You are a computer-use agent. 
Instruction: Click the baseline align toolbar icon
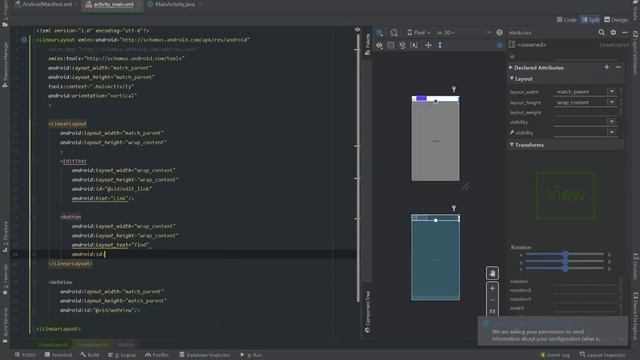click(414, 45)
